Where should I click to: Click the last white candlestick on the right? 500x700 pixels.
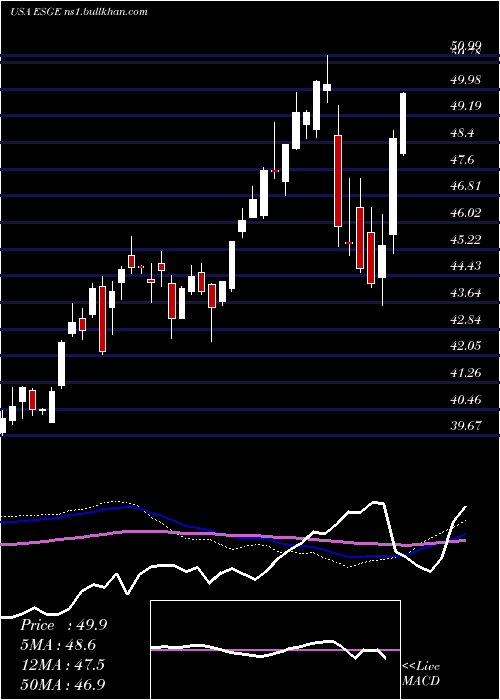[x=403, y=124]
